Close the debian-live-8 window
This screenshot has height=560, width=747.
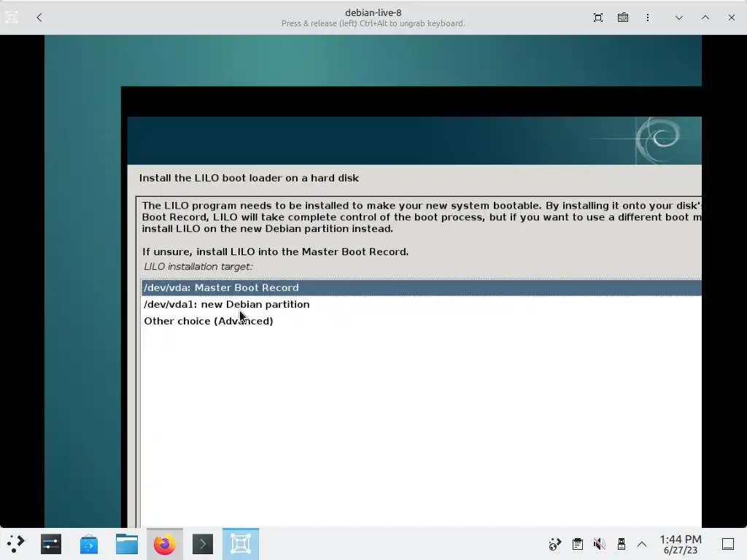click(x=731, y=17)
